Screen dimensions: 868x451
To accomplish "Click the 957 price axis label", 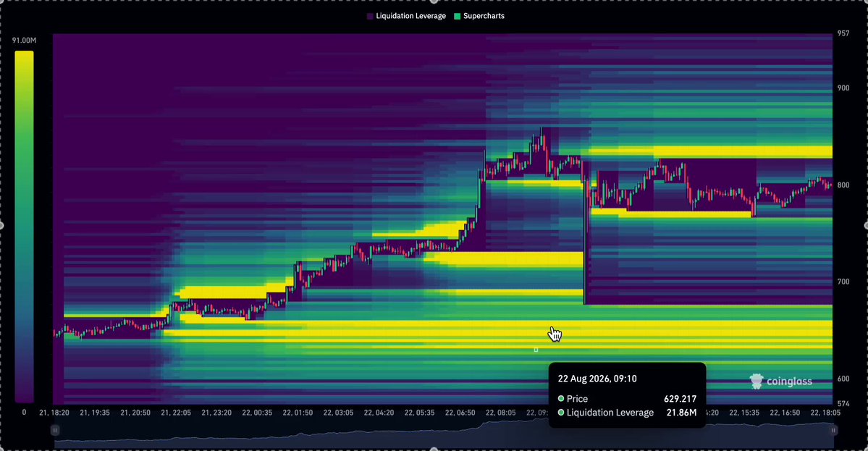I will [x=843, y=33].
